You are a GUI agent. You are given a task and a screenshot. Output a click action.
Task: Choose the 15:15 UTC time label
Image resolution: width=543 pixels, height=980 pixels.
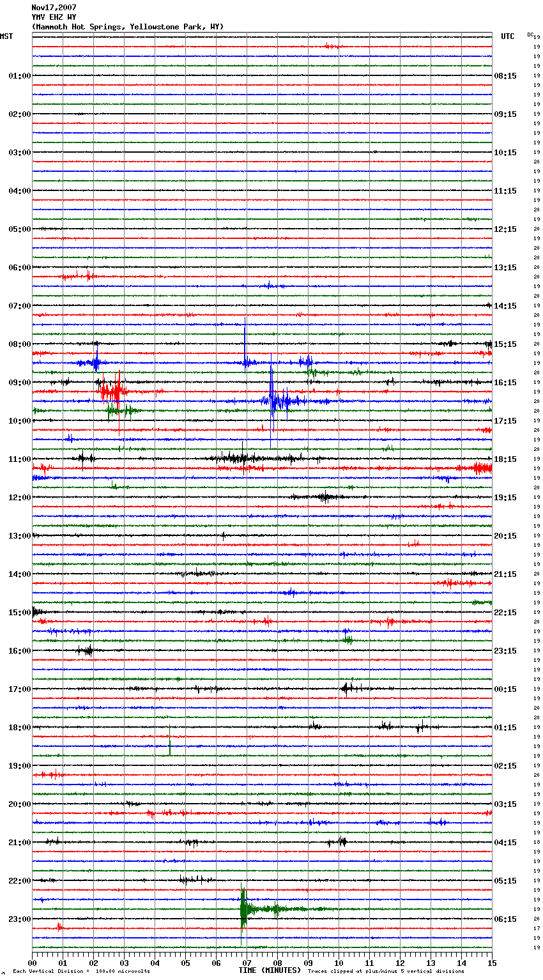(505, 344)
